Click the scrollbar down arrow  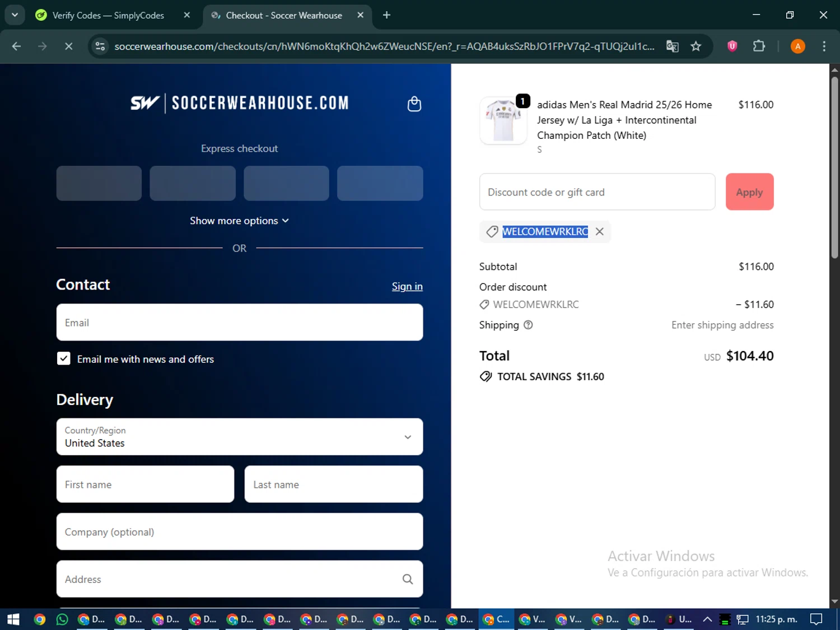point(834,602)
